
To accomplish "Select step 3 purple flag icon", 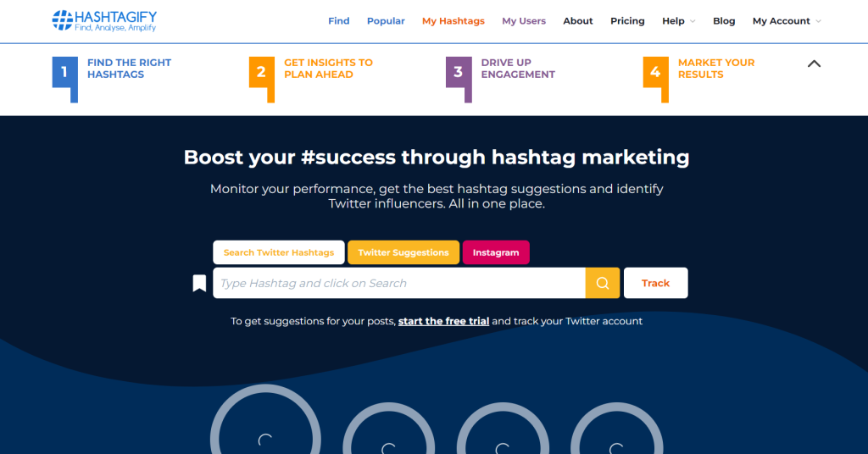I will (459, 79).
